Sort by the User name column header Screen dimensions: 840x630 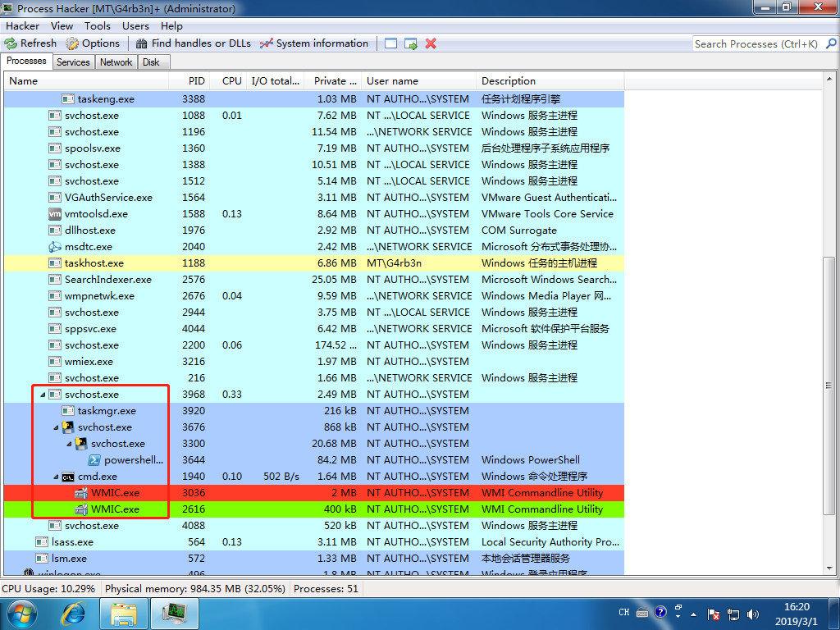419,81
